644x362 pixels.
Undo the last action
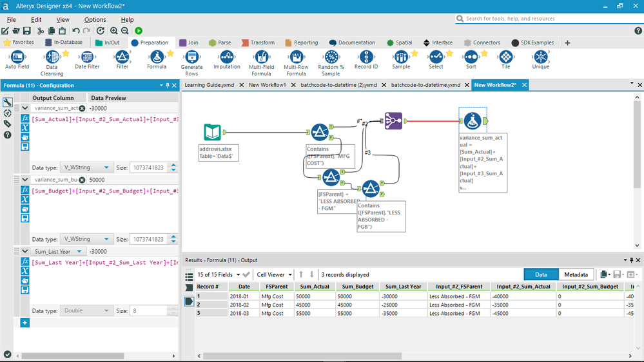[x=76, y=31]
